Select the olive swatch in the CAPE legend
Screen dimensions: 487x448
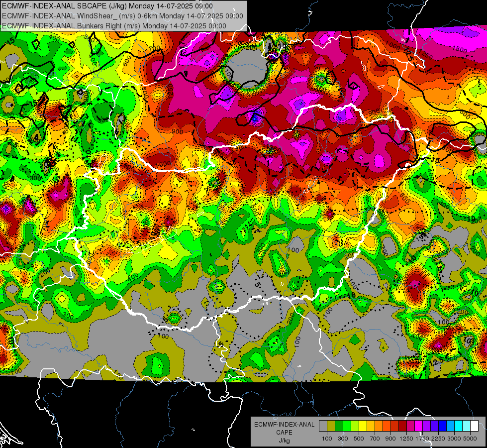click(331, 426)
